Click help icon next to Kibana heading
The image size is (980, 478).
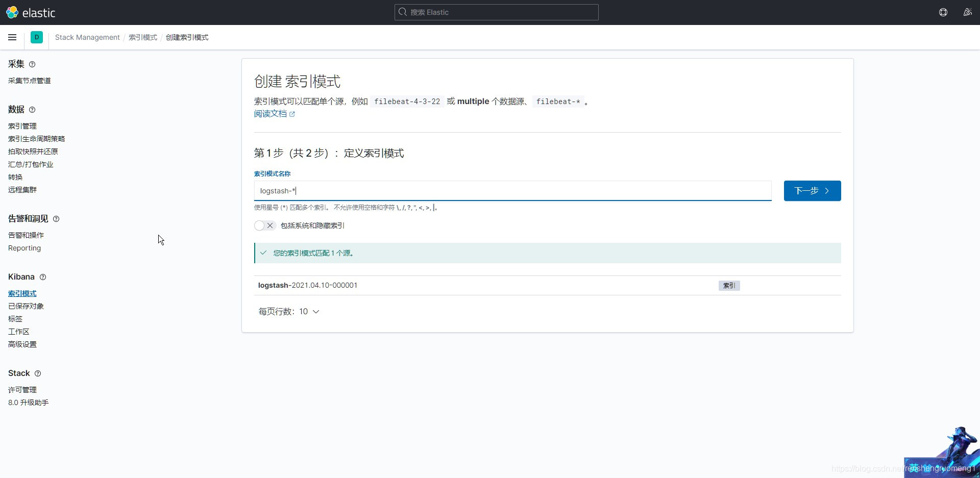[43, 277]
